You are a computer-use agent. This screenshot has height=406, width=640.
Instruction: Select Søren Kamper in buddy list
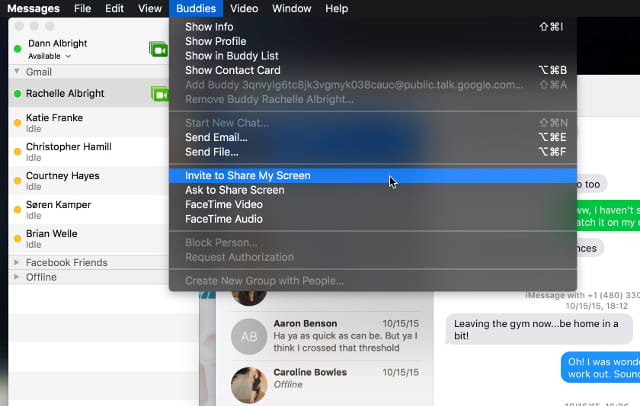[89, 210]
